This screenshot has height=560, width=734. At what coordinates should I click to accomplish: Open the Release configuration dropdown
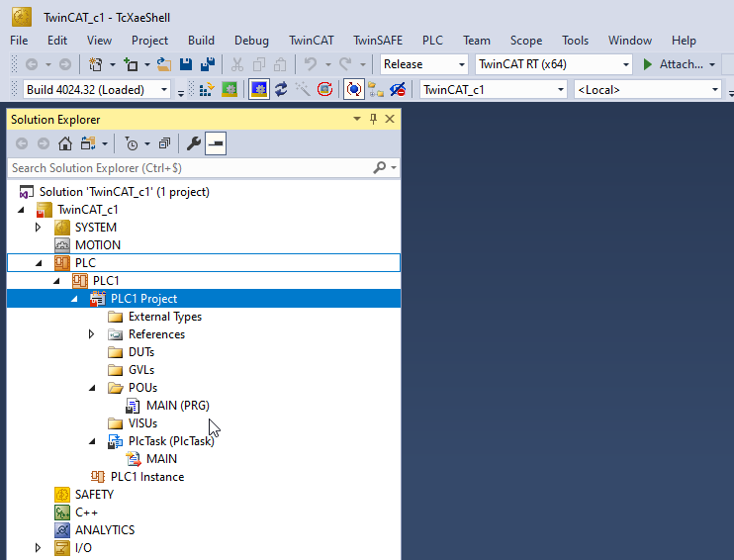click(x=424, y=64)
